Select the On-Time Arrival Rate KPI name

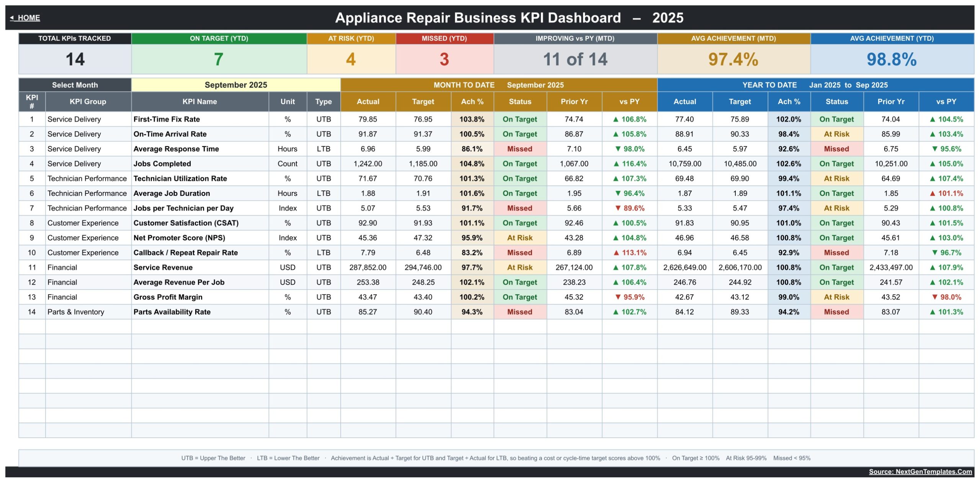pyautogui.click(x=200, y=134)
